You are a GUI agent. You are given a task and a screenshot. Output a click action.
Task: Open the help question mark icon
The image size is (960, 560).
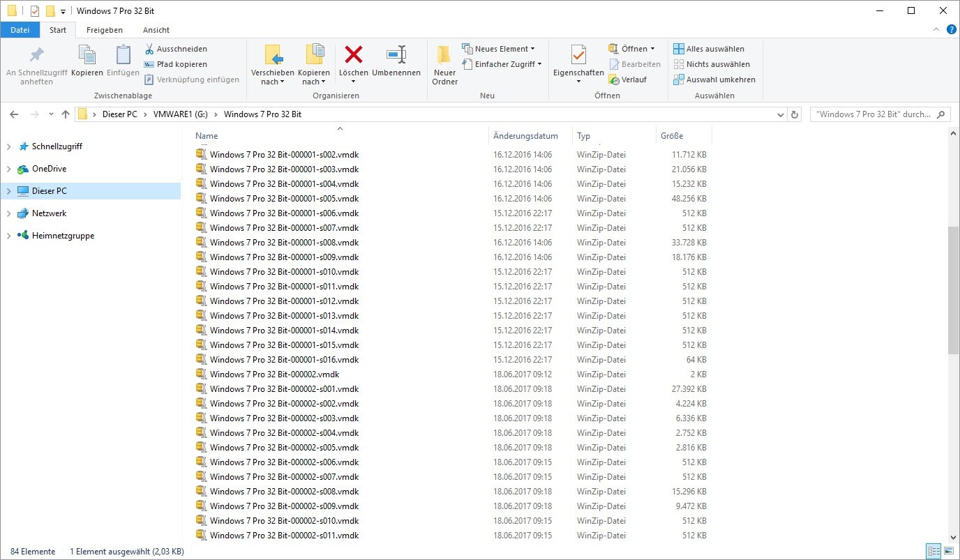(x=951, y=29)
